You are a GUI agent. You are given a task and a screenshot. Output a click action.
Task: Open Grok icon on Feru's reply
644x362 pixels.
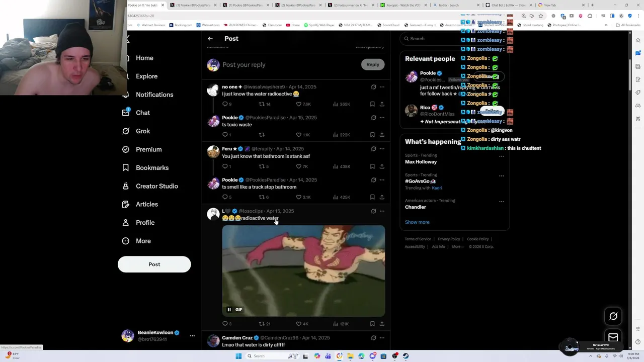click(x=373, y=149)
